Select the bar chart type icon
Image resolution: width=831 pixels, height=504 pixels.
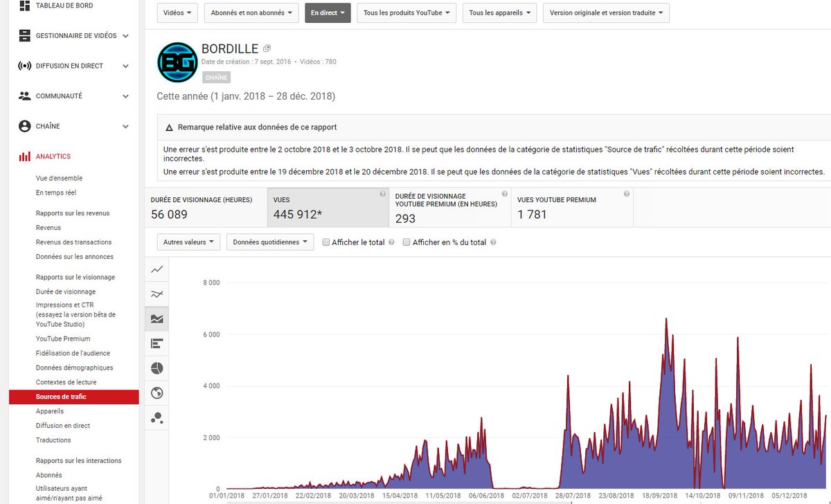pos(157,343)
